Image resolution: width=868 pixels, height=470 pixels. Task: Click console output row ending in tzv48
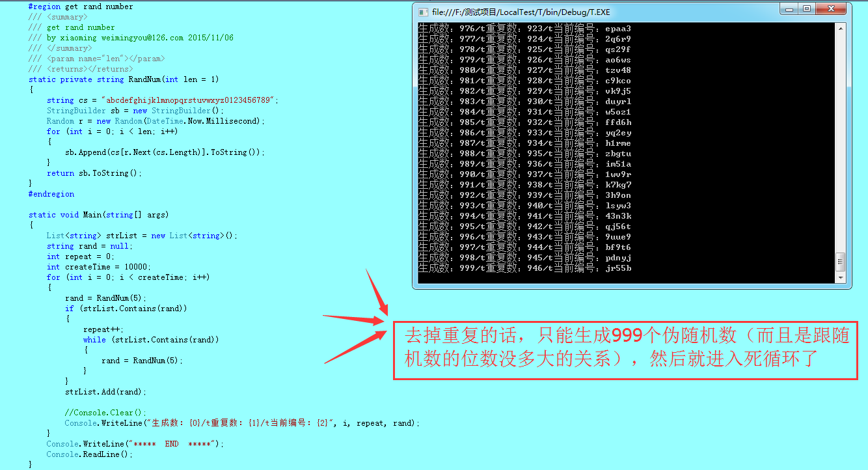click(x=524, y=70)
